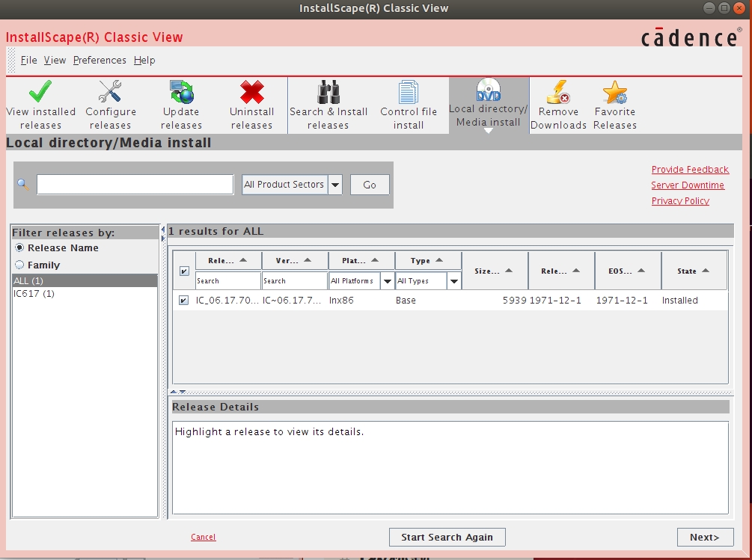Click Release name Search filter field

pyautogui.click(x=228, y=280)
